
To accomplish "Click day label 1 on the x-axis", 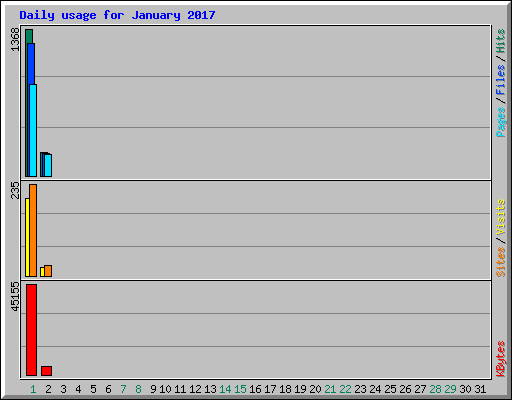I will tap(33, 389).
